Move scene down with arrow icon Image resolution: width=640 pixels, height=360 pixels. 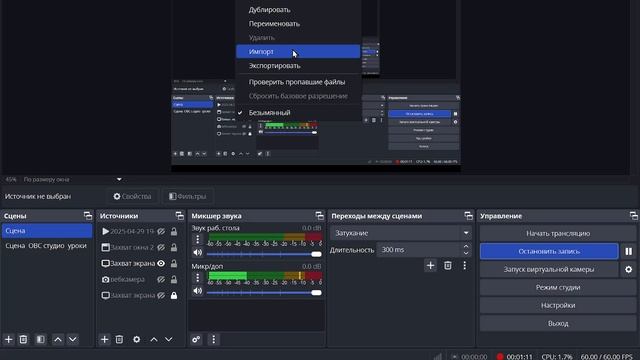click(73, 339)
